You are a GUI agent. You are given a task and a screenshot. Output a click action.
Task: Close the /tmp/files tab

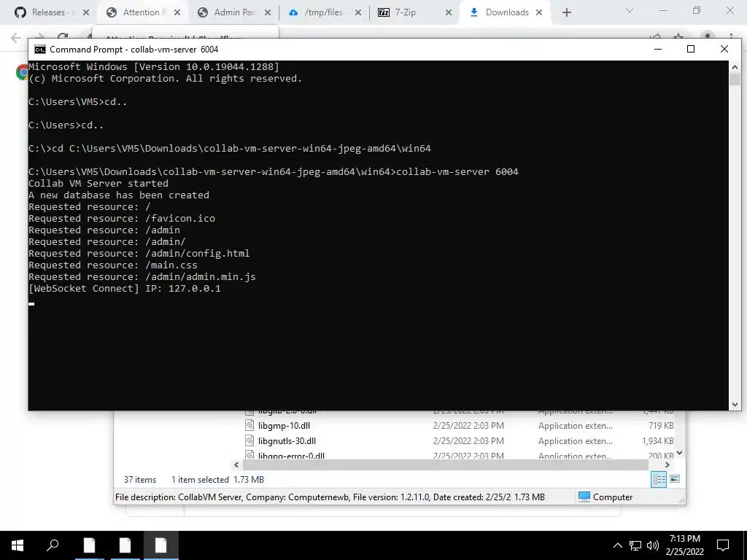357,12
